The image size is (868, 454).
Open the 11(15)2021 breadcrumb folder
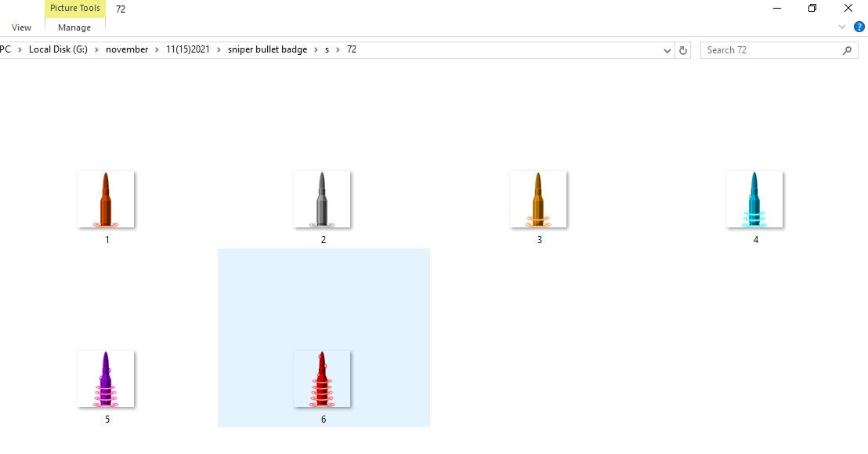click(x=188, y=49)
